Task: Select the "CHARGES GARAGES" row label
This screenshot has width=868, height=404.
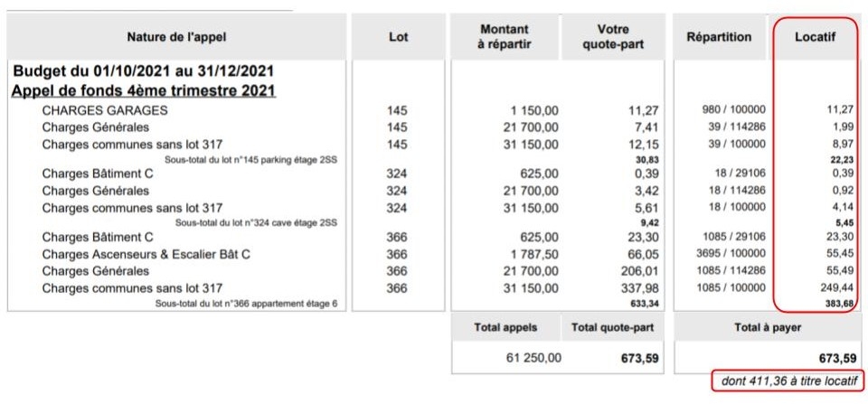Action: pyautogui.click(x=105, y=110)
